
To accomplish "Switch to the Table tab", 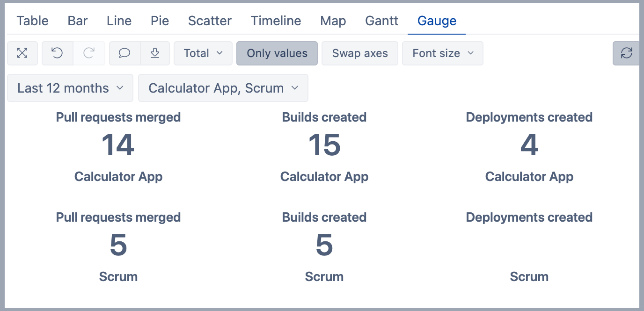I will click(33, 21).
